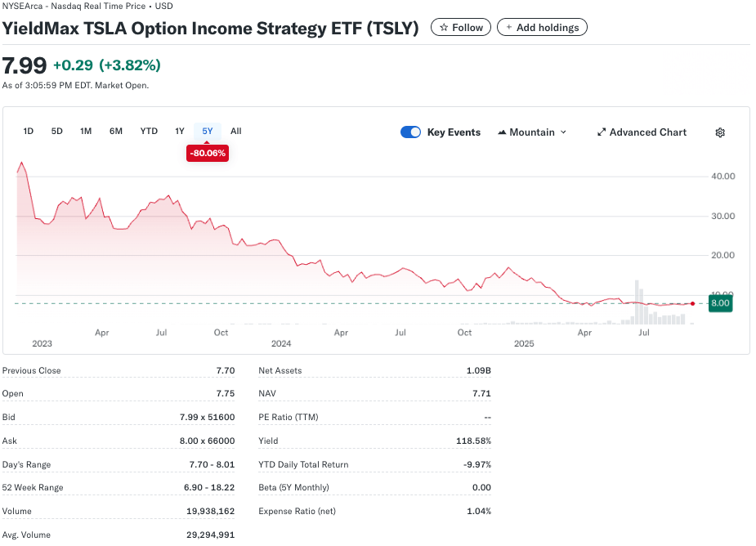Follow the TSLY ETF
The image size is (756, 546).
(x=462, y=28)
